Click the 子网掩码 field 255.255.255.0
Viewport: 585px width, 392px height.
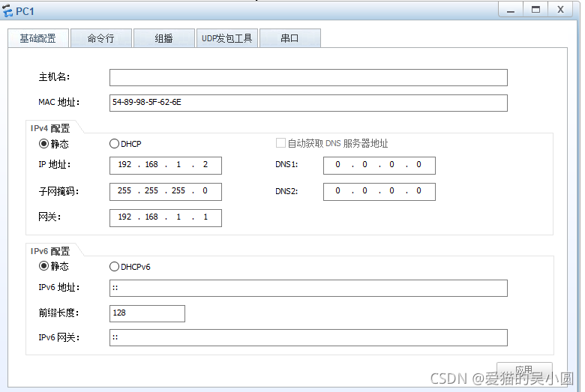[x=166, y=192]
